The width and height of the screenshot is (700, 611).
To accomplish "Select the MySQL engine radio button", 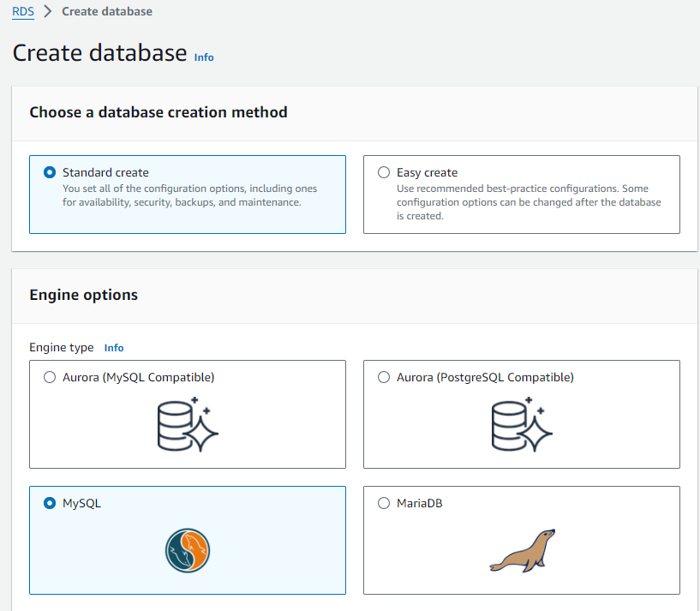I will [x=50, y=503].
